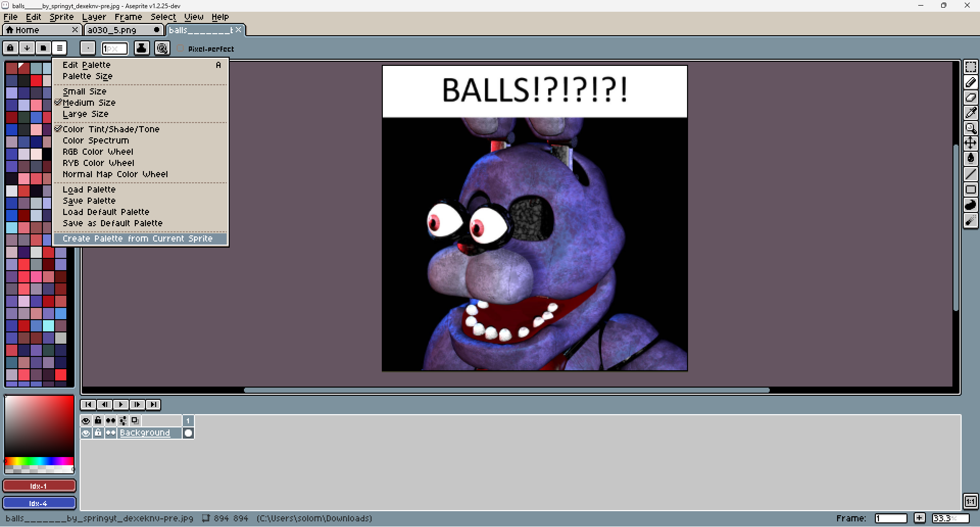The width and height of the screenshot is (980, 527).
Task: Hide the Background layer
Action: coord(86,433)
